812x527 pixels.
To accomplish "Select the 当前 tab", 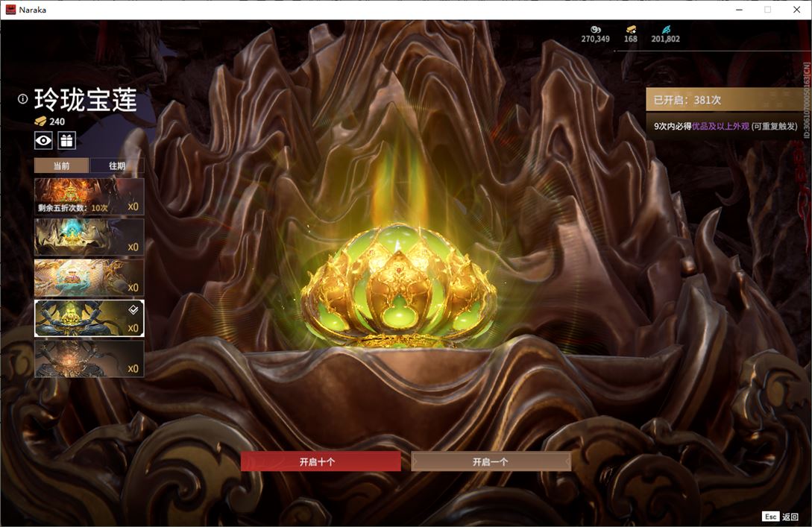I will tap(62, 165).
